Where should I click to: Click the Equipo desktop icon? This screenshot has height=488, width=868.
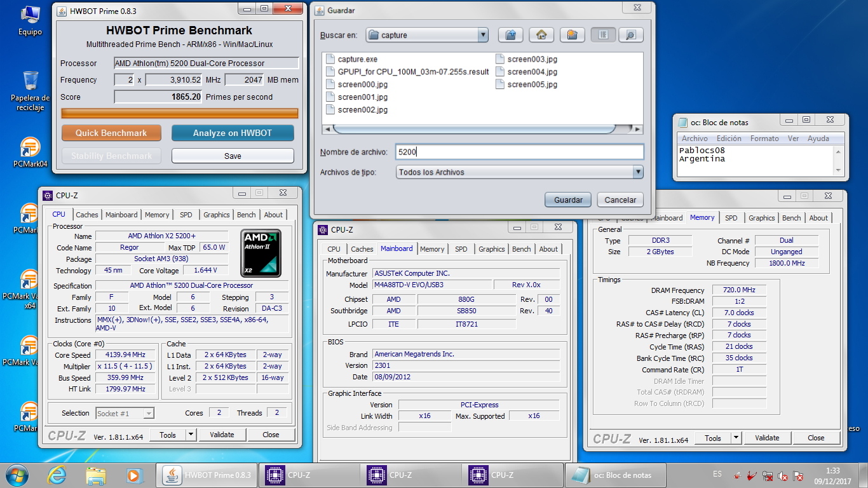(30, 21)
